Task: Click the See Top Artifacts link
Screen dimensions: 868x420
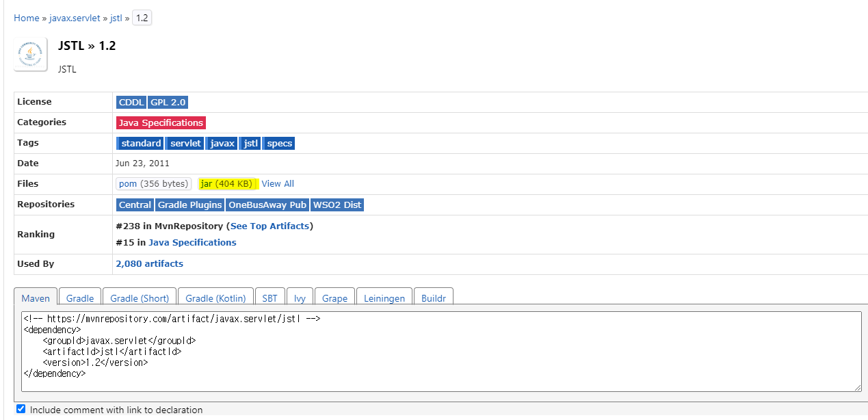Action: [x=270, y=226]
